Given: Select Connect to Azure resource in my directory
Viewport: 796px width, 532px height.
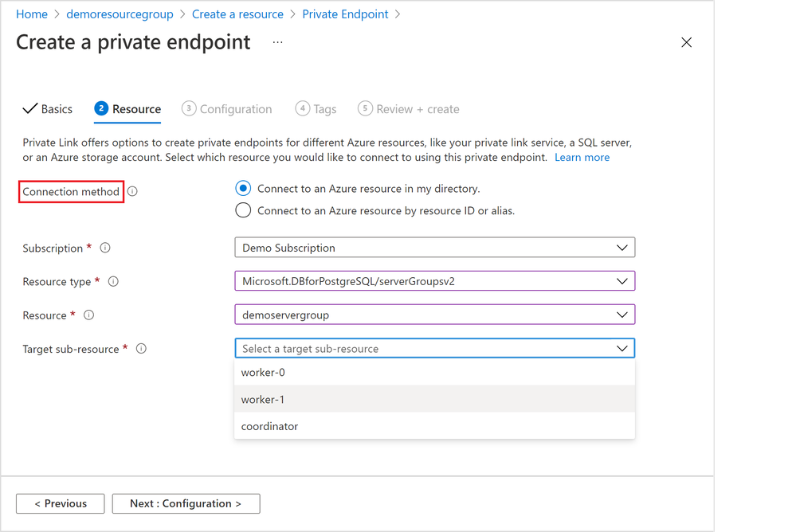Looking at the screenshot, I should click(x=243, y=189).
